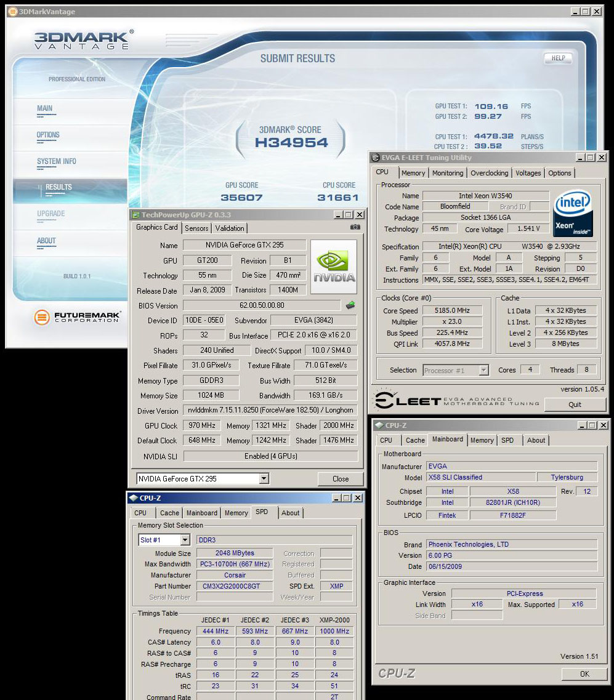Viewport: 614px width, 700px height.
Task: Click the Core Speed value 5185.0 MHz
Action: (x=453, y=311)
